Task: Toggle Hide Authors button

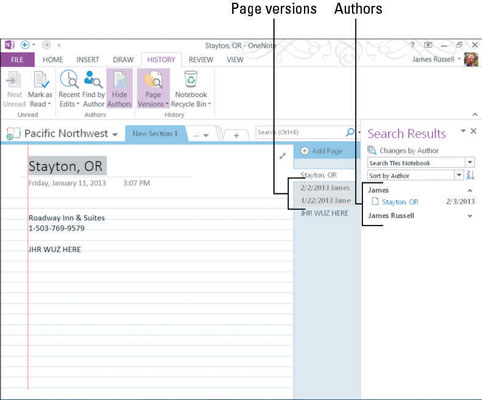Action: 119,89
